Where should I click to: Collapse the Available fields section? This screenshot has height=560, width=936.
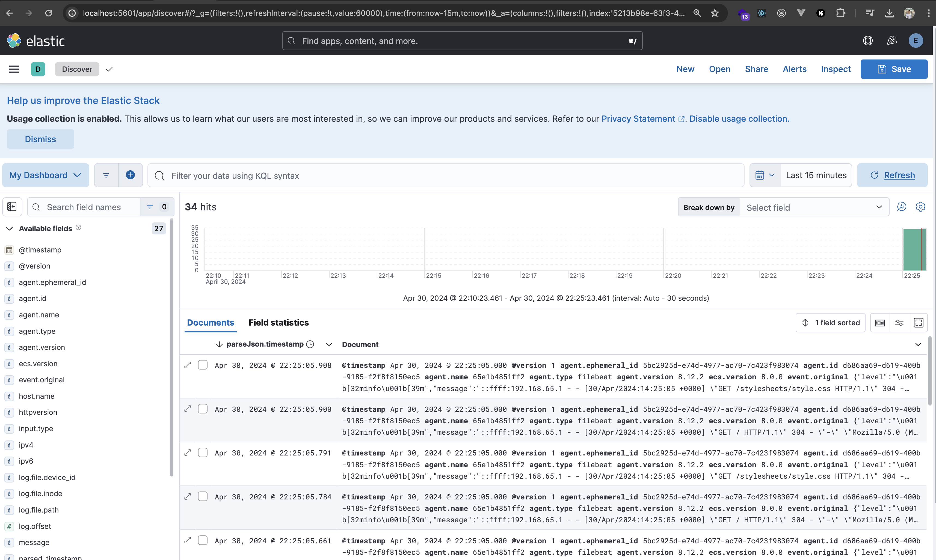[9, 228]
